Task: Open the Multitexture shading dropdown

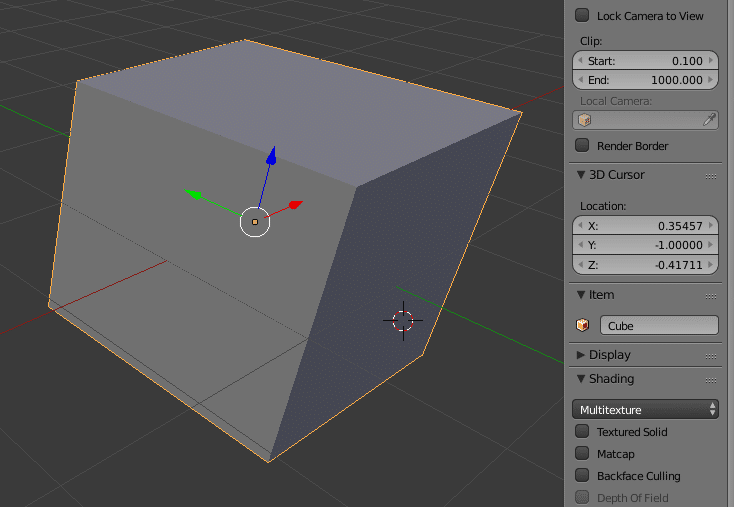Action: point(645,410)
